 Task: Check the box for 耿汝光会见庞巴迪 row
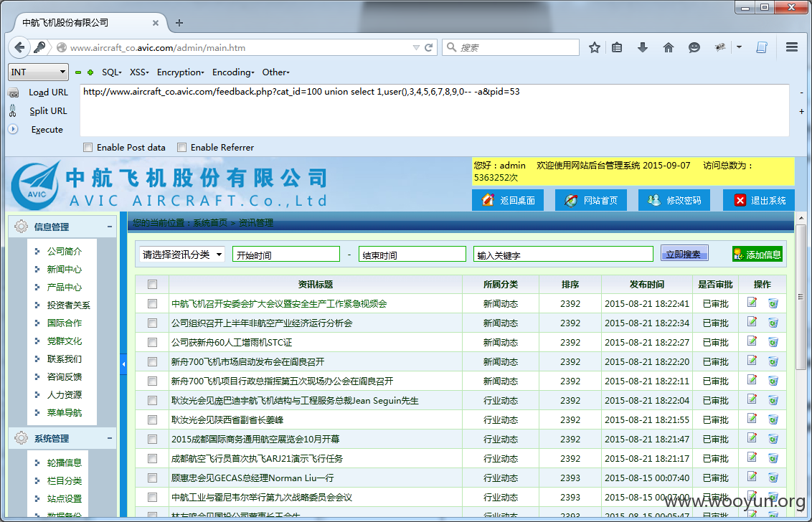(x=152, y=400)
